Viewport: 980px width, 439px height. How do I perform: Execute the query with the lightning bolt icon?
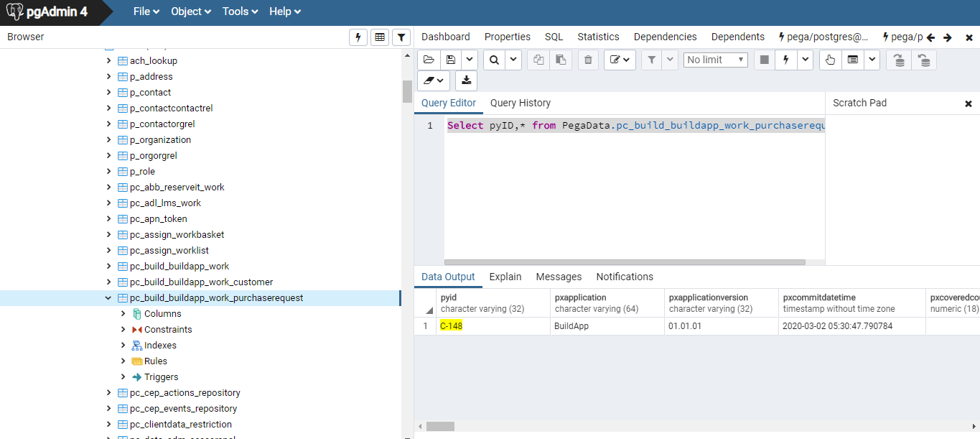[785, 60]
